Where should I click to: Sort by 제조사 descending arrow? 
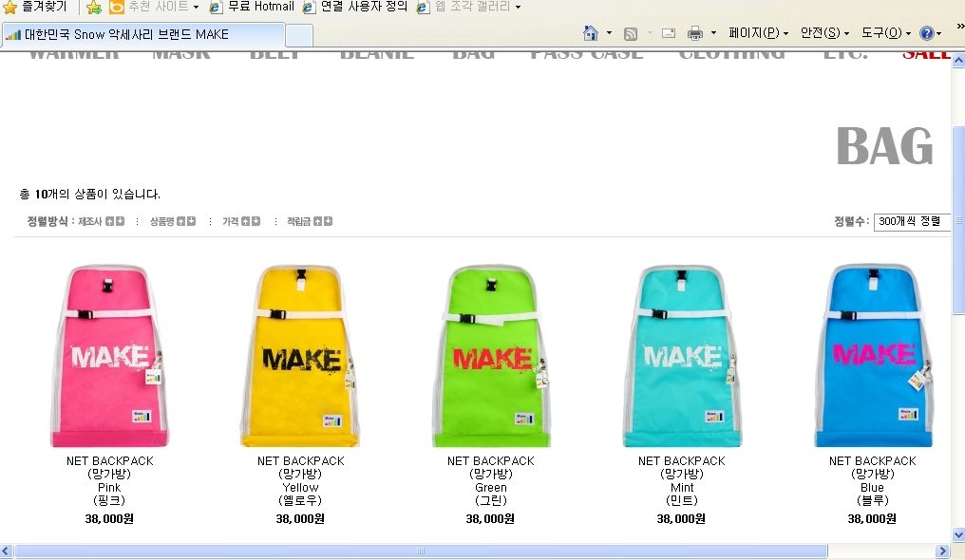(120, 221)
